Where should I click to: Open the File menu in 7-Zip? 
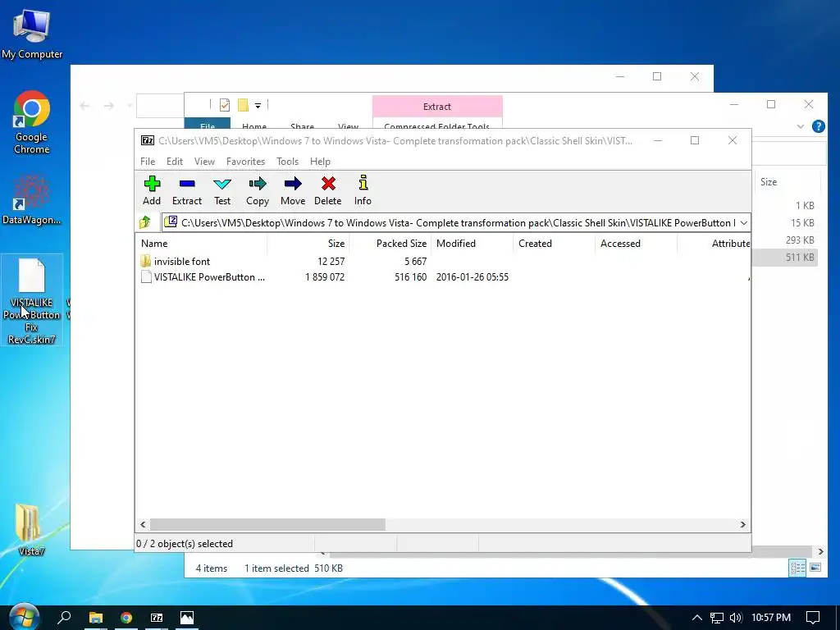coord(148,162)
